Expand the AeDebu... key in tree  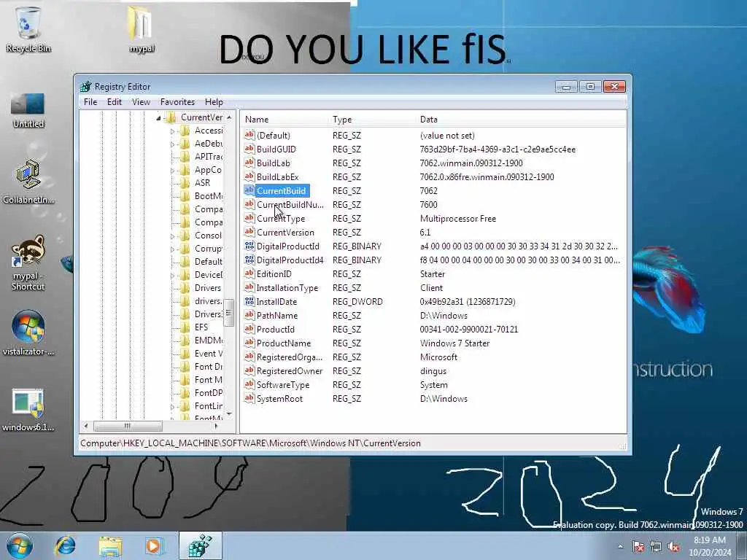click(172, 144)
